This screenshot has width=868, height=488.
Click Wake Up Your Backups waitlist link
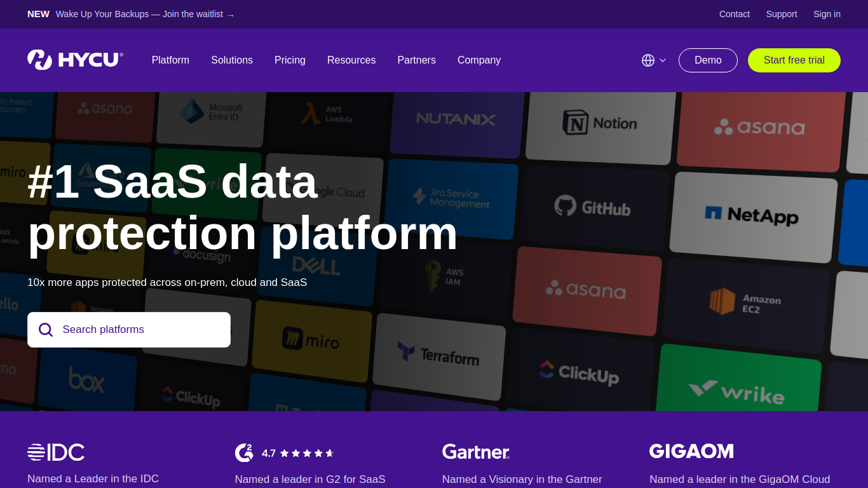pos(145,14)
